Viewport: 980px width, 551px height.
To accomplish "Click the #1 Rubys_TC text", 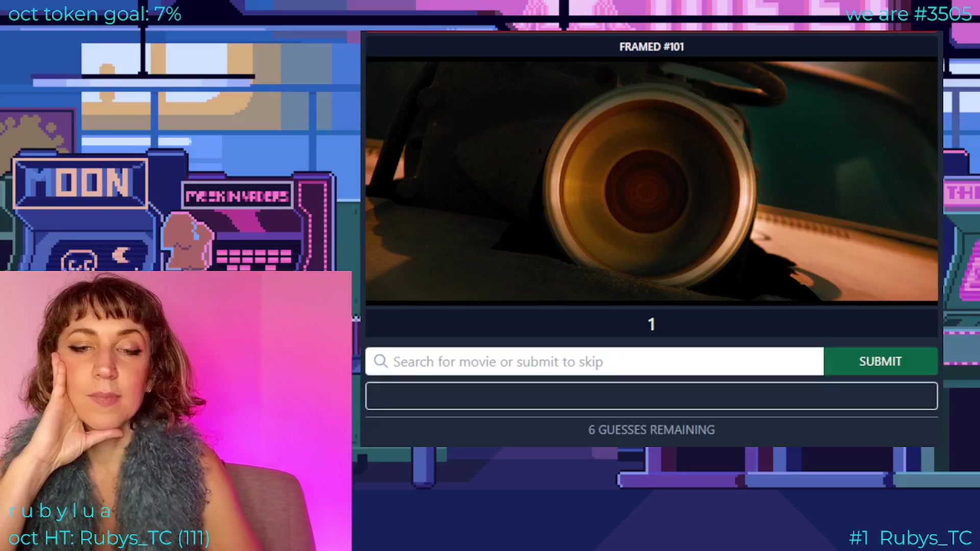I will pyautogui.click(x=911, y=538).
